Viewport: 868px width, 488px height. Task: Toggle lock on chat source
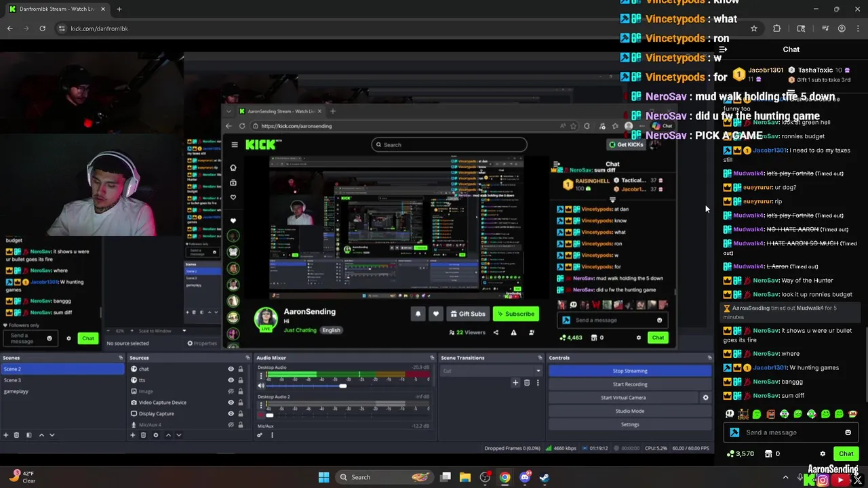click(x=240, y=369)
